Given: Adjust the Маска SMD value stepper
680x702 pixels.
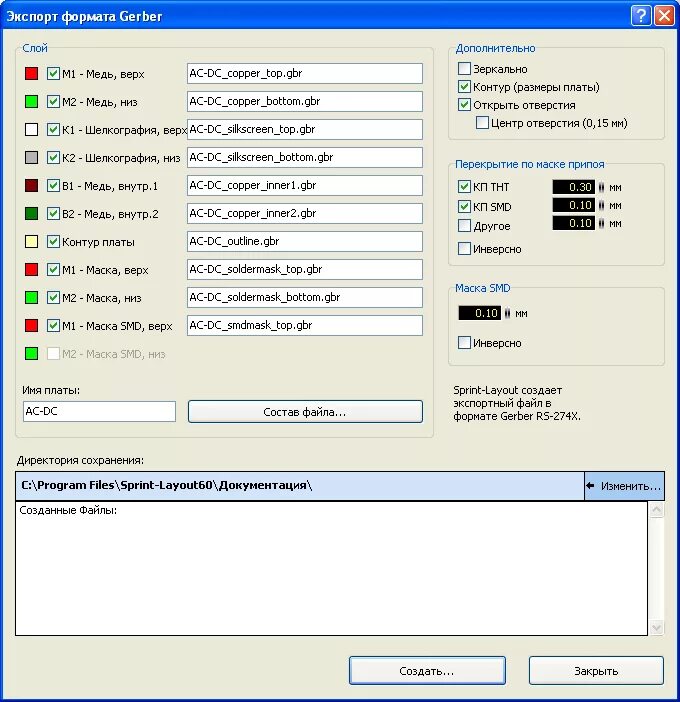Looking at the screenshot, I should click(x=507, y=313).
